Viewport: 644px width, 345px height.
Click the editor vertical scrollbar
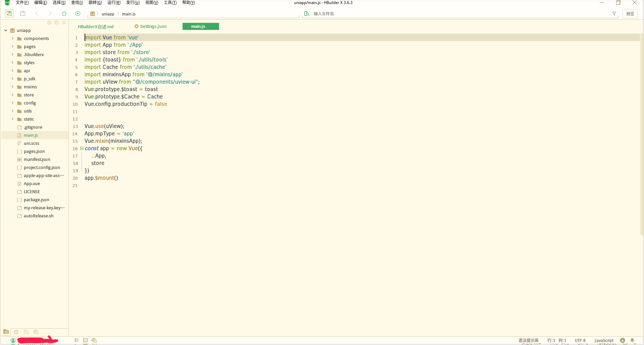click(x=642, y=134)
